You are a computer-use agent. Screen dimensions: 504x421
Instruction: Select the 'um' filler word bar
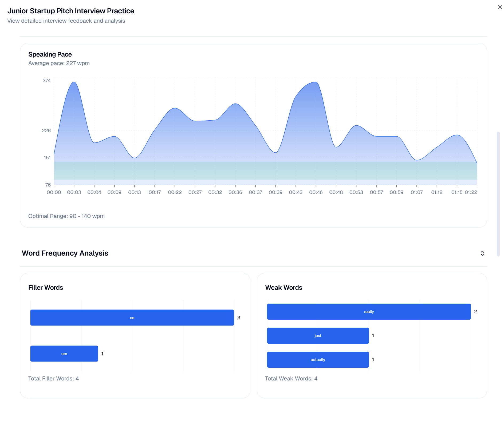click(x=64, y=354)
